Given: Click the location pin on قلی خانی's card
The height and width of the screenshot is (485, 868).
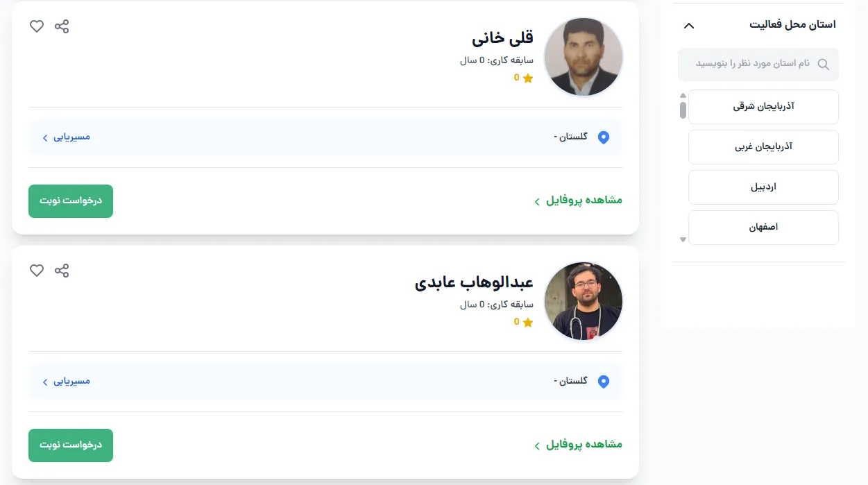Looking at the screenshot, I should tap(604, 137).
